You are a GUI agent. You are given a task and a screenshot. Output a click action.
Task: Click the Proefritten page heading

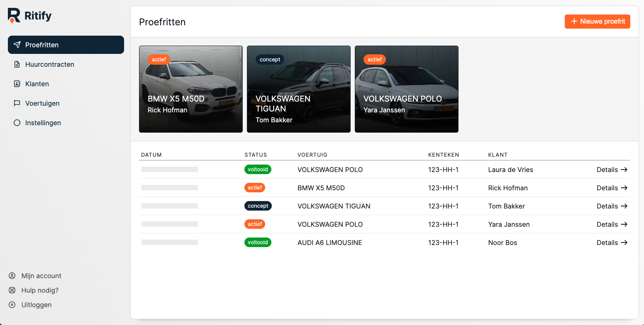162,22
